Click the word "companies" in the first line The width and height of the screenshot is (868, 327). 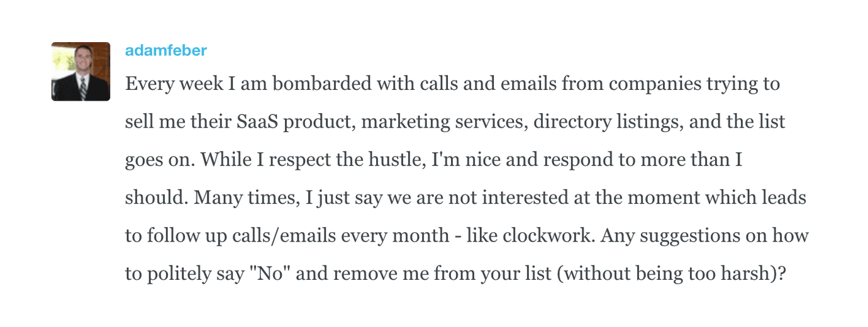click(x=641, y=84)
